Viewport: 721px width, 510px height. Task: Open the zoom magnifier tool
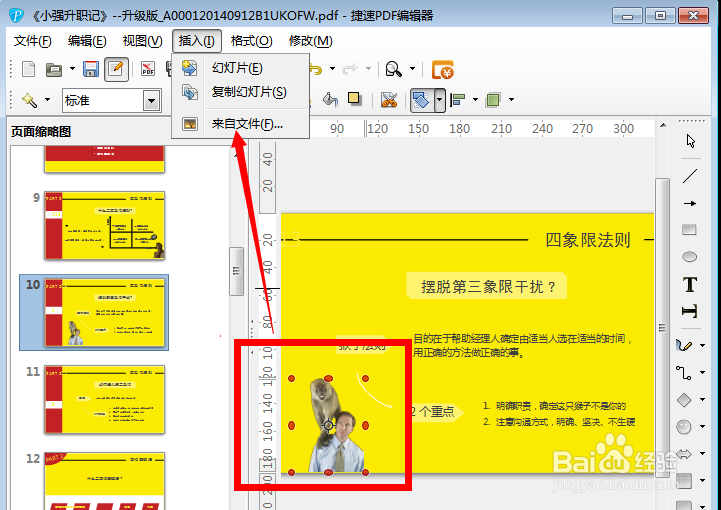[x=394, y=69]
